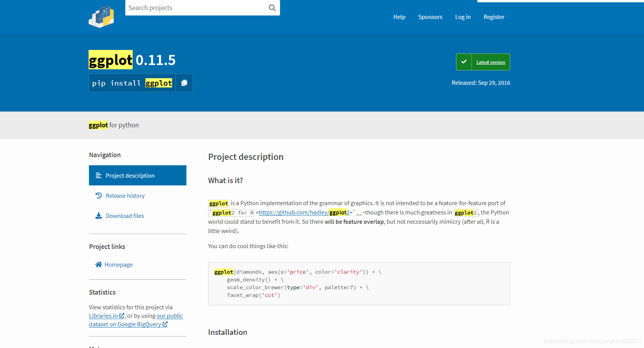This screenshot has height=348, width=644.
Task: Click the ggplot 0.11.5 package title
Action: pos(132,60)
